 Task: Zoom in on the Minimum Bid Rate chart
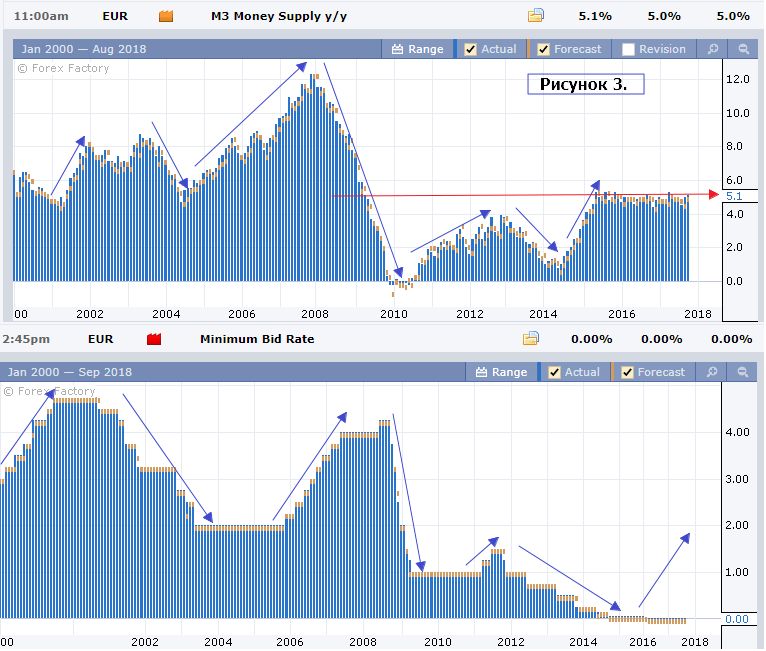click(713, 372)
